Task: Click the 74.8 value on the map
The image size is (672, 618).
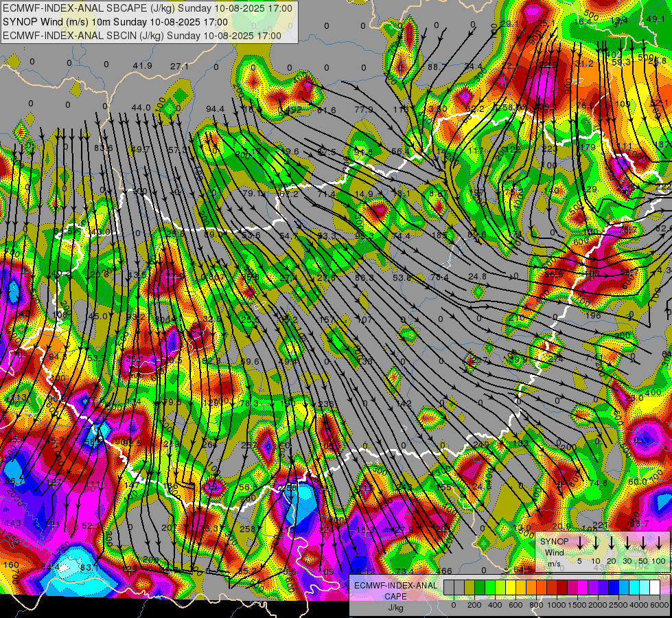Action: pyautogui.click(x=599, y=483)
